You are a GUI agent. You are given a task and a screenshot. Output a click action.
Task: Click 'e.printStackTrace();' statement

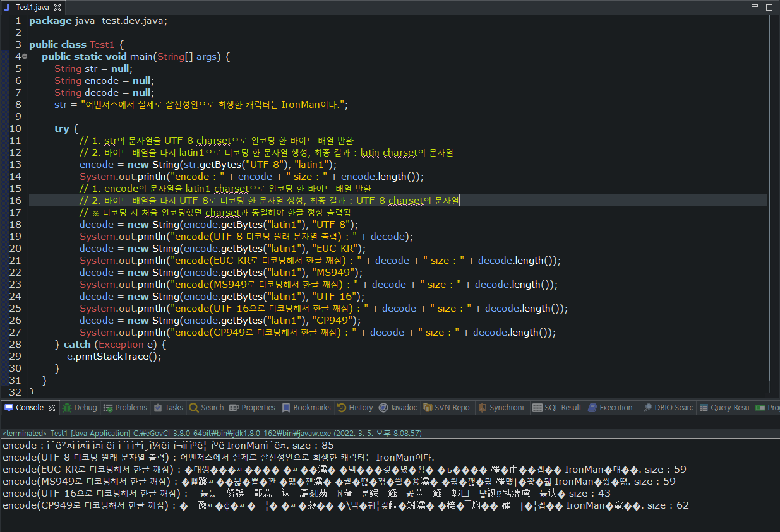click(114, 357)
